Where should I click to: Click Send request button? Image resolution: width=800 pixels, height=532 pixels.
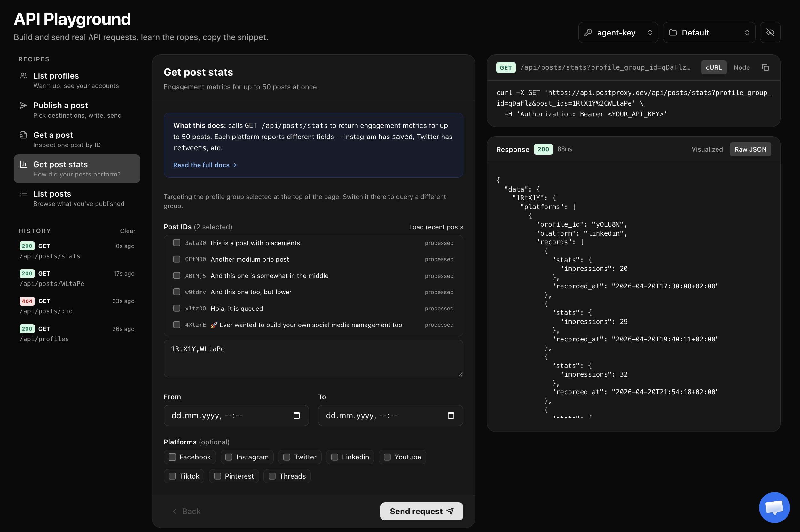tap(422, 511)
